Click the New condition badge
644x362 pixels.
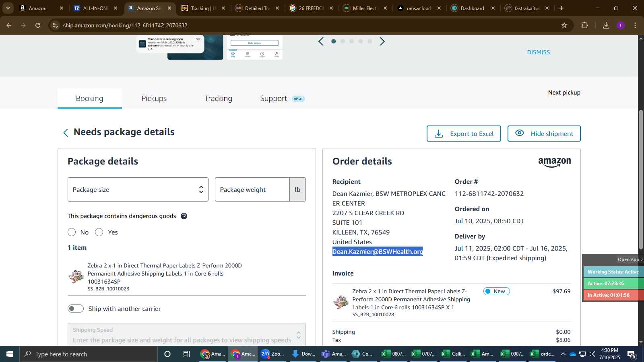(x=496, y=291)
